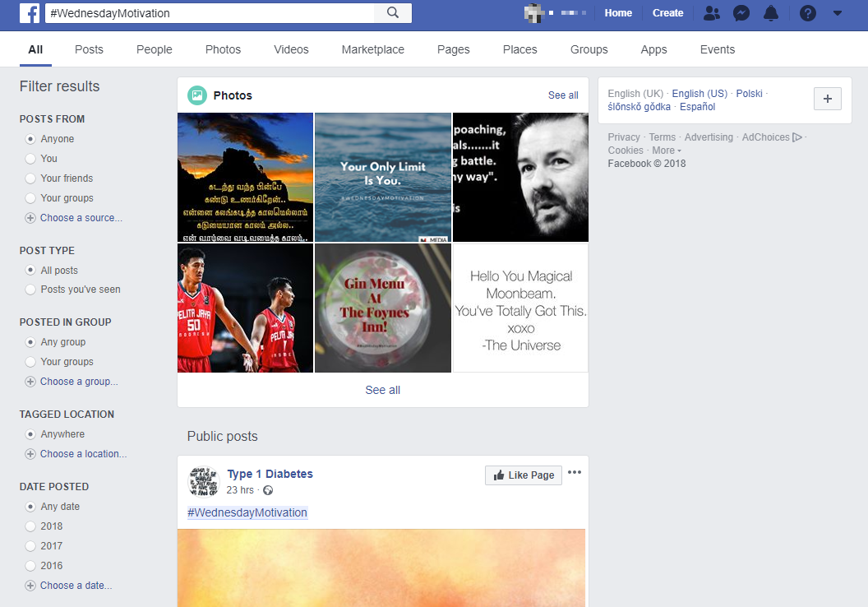Open the 'Your Only Limit Is You' photo
The width and height of the screenshot is (868, 607).
383,177
